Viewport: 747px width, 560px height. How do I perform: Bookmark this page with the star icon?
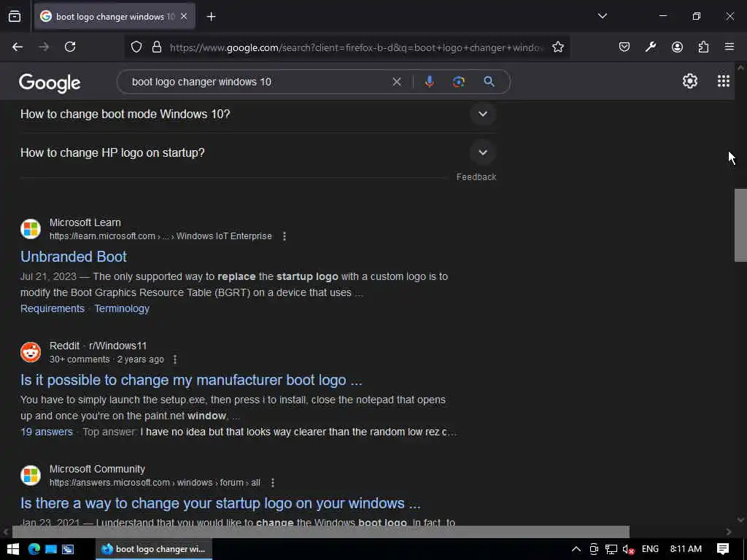click(x=558, y=47)
